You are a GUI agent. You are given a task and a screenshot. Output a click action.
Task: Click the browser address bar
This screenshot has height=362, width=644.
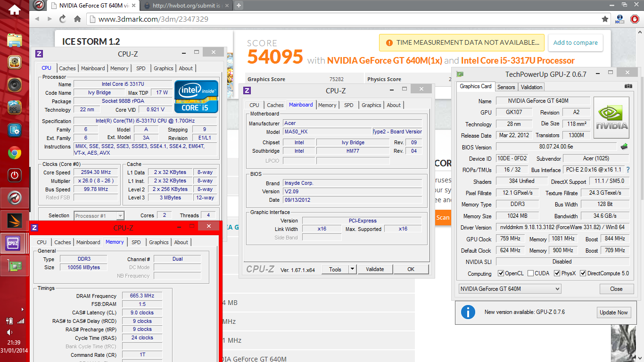[x=344, y=19]
